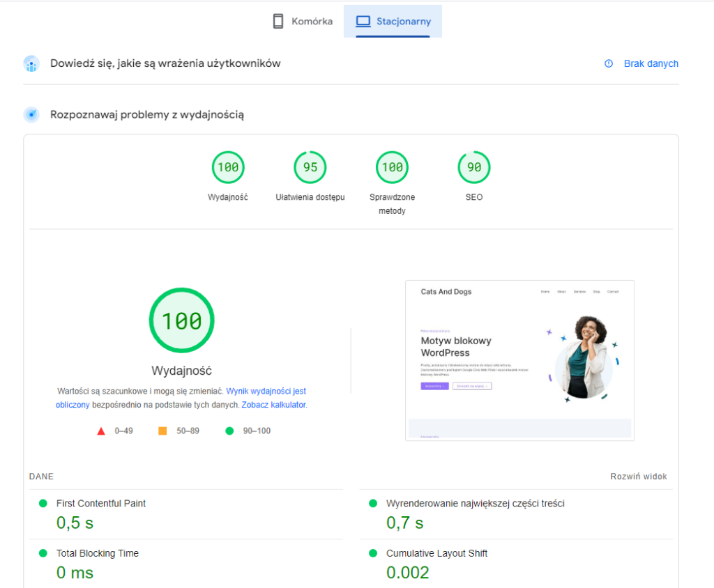Click the Sprawdzone metody label
The image size is (714, 588).
(392, 204)
